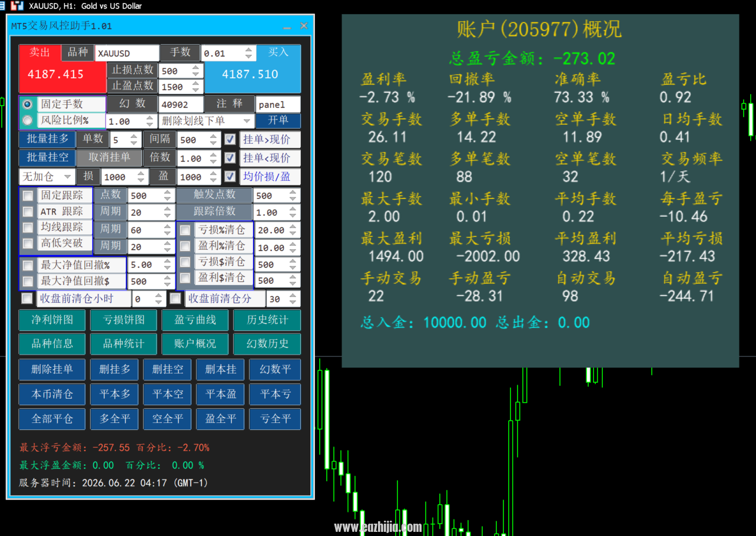Open the 历史统计 view

267,320
